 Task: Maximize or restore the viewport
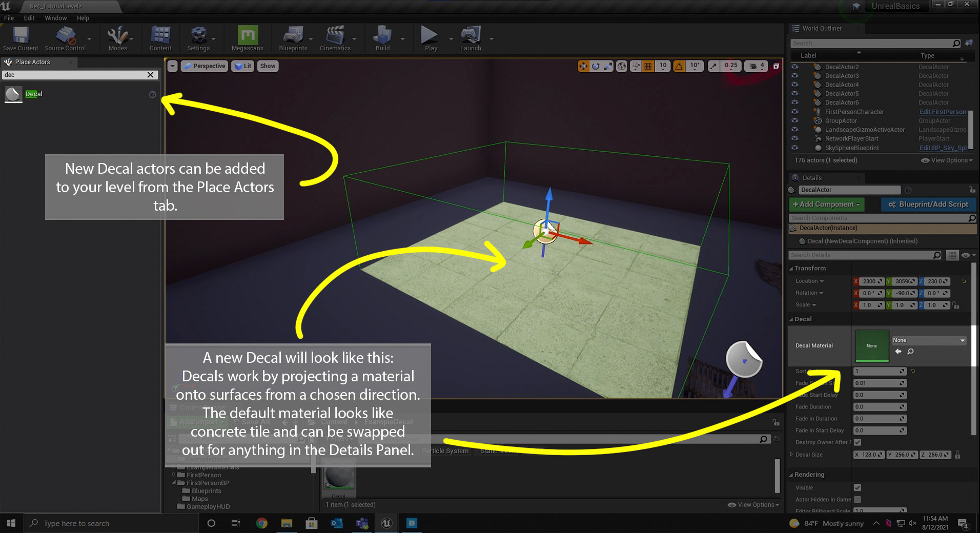[x=776, y=66]
